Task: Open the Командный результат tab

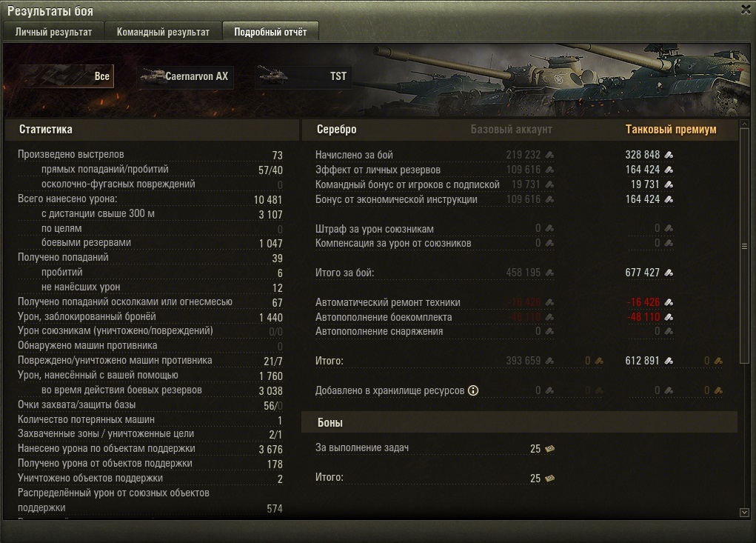Action: [163, 32]
